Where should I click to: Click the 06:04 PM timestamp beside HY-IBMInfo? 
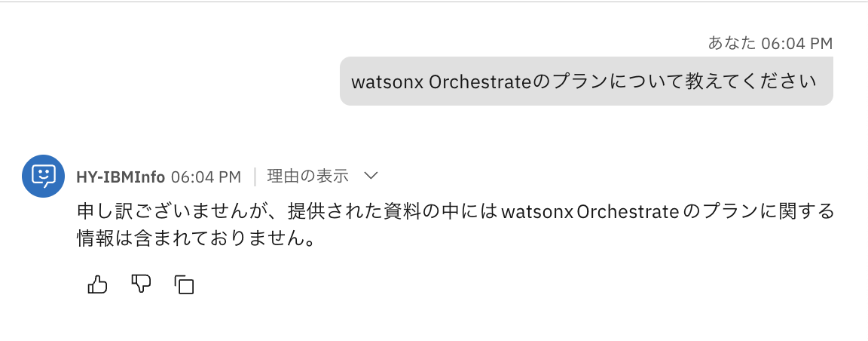pyautogui.click(x=206, y=177)
